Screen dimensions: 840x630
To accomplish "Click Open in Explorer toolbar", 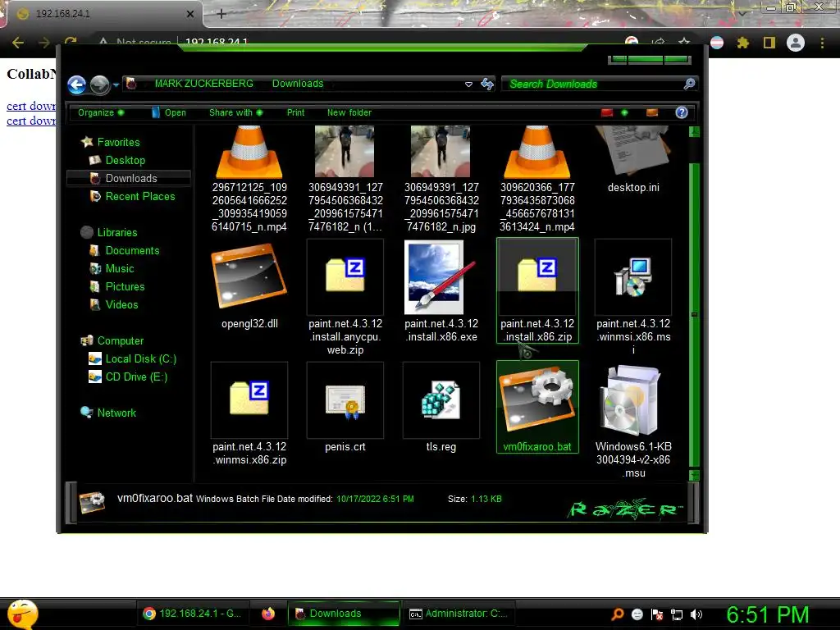I will click(x=169, y=112).
